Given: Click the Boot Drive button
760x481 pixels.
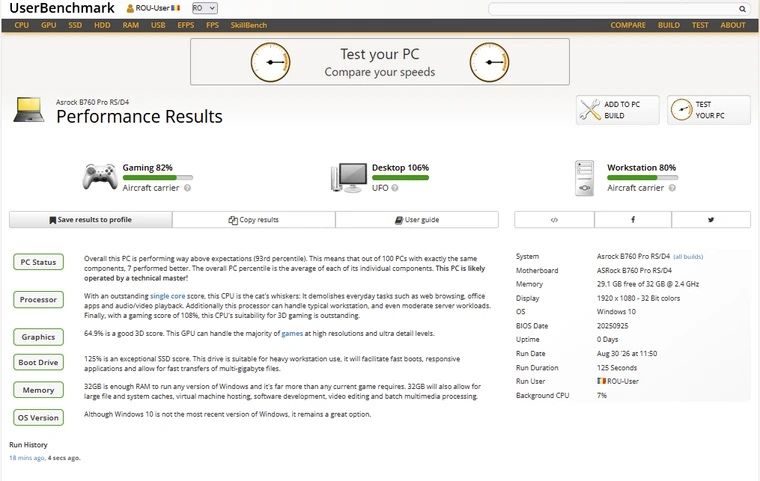Looking at the screenshot, I should tap(38, 362).
